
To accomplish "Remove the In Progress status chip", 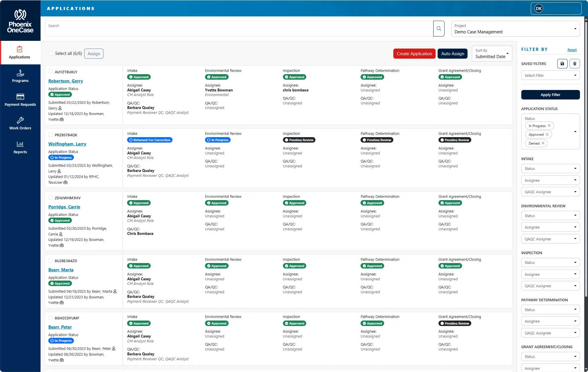I will [x=549, y=126].
